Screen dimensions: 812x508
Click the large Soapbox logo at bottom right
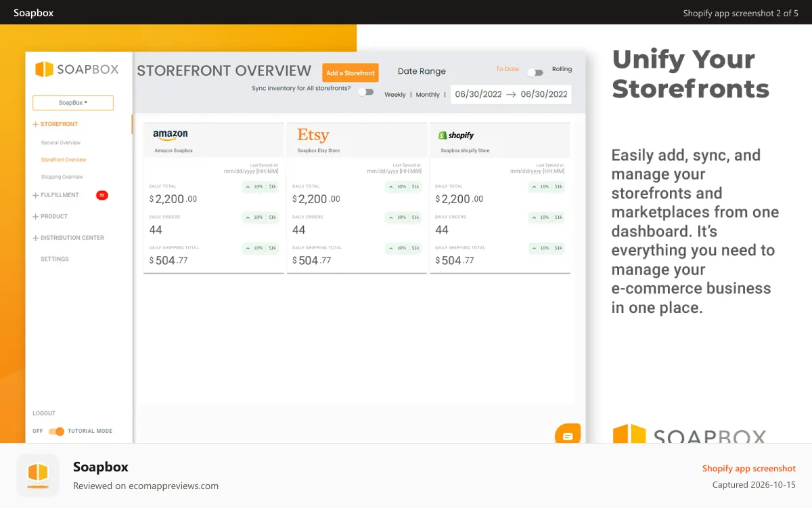[690, 433]
